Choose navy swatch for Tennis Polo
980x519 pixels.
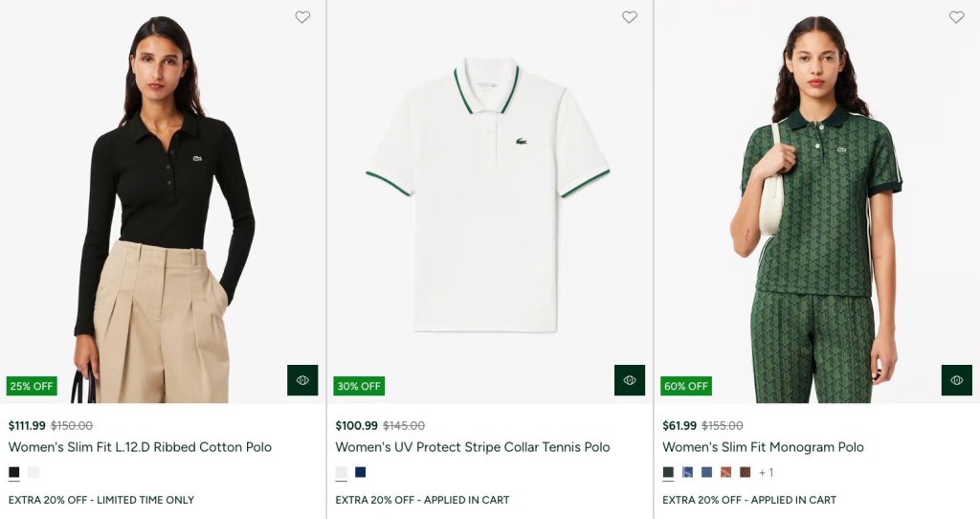361,472
